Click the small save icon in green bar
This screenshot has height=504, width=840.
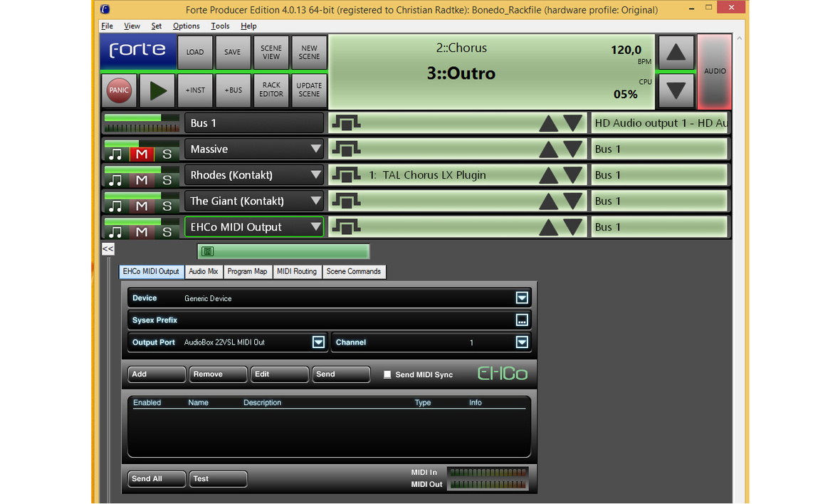(208, 251)
